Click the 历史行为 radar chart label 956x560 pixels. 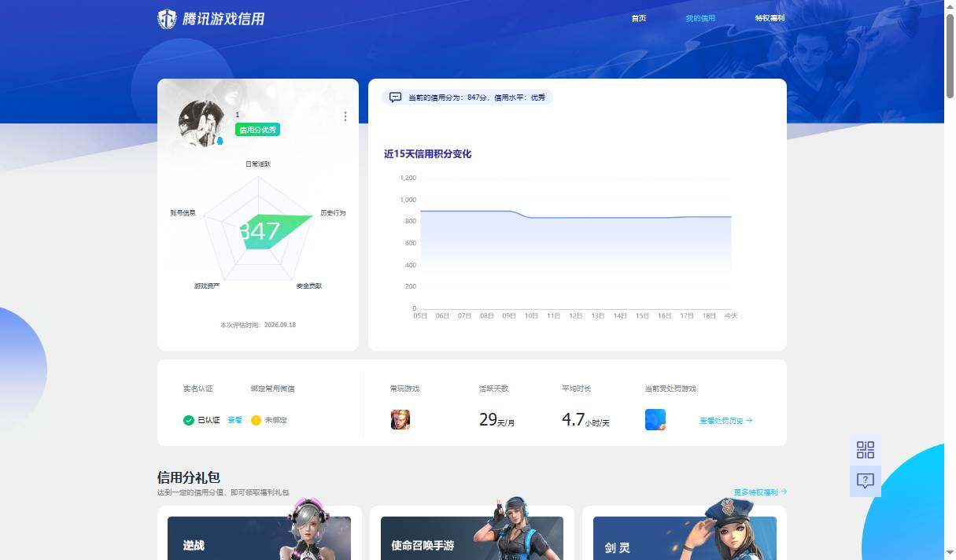coord(333,213)
